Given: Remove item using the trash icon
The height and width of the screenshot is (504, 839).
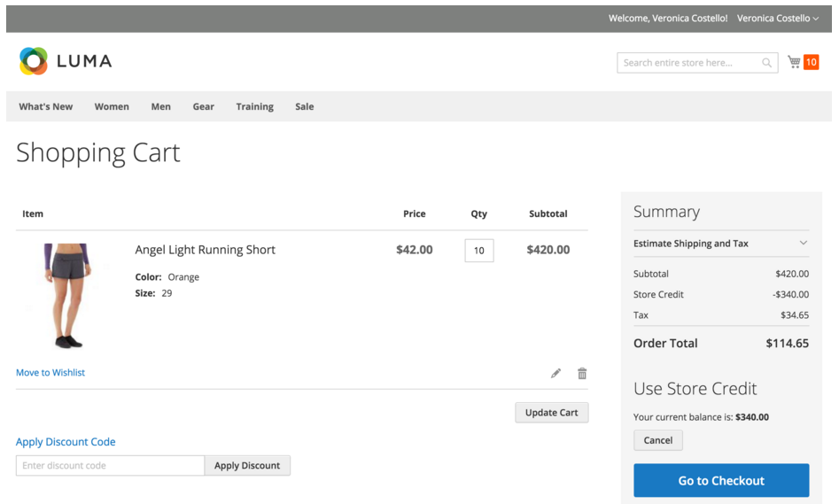Looking at the screenshot, I should pos(582,374).
